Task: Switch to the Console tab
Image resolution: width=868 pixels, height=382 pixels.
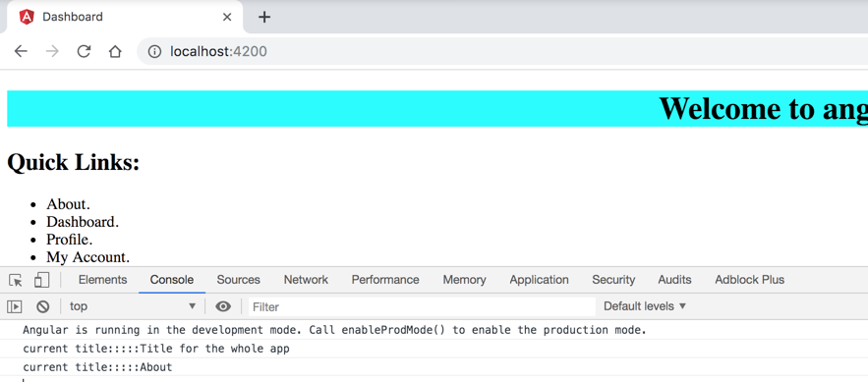Action: [172, 280]
